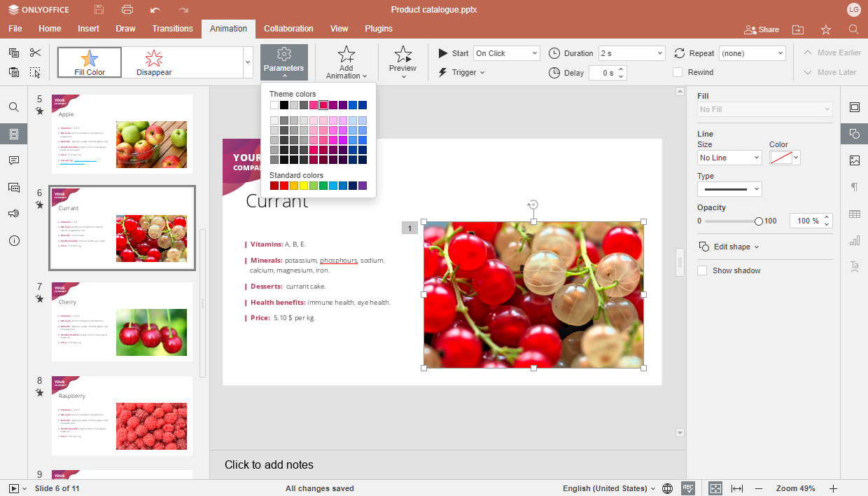Open Table settings in right sidebar
The width and height of the screenshot is (868, 496).
pos(854,214)
